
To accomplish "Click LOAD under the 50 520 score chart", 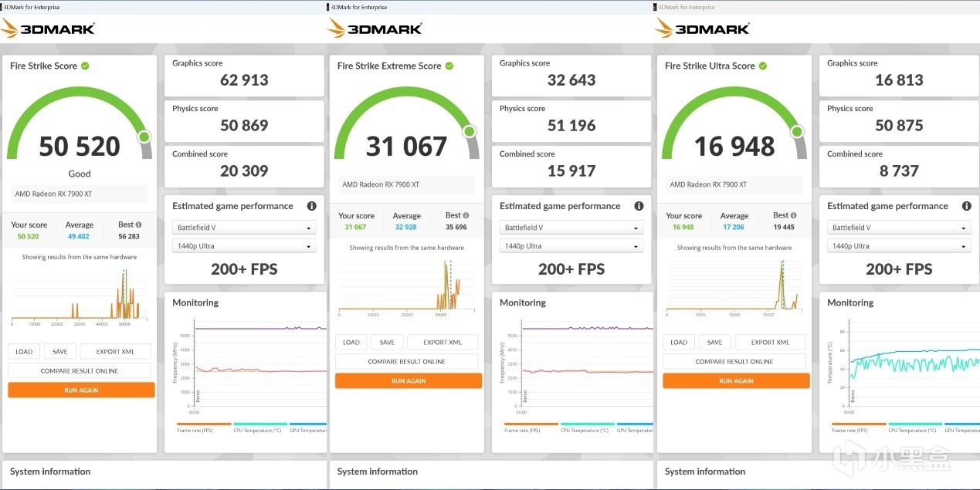I will coord(24,351).
